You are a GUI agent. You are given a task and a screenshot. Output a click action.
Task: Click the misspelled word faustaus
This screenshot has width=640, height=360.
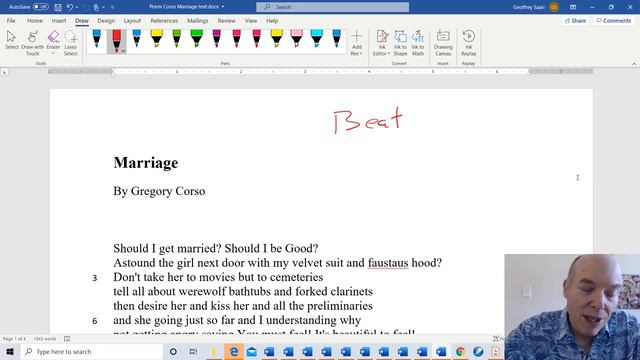[388, 263]
